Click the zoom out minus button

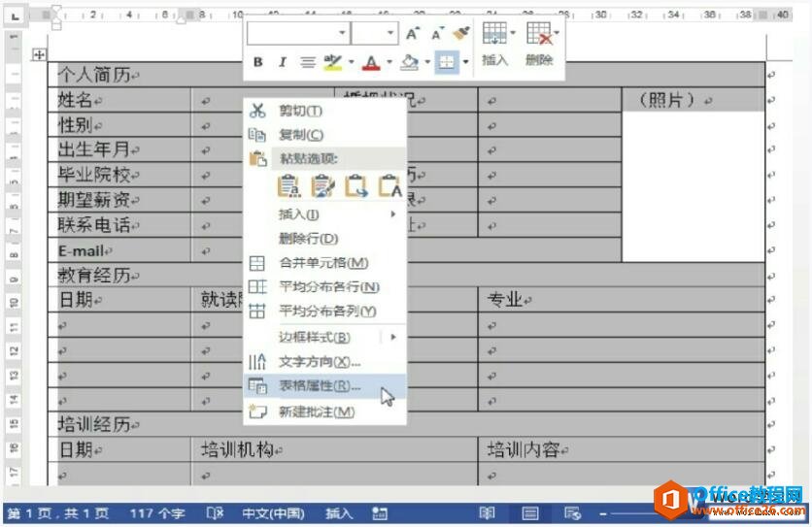point(603,514)
